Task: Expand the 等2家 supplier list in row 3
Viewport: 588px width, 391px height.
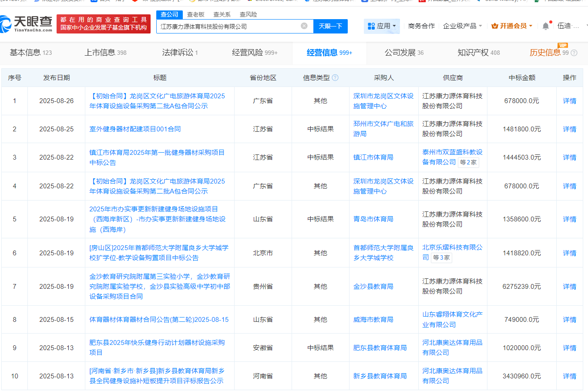Action: click(468, 162)
